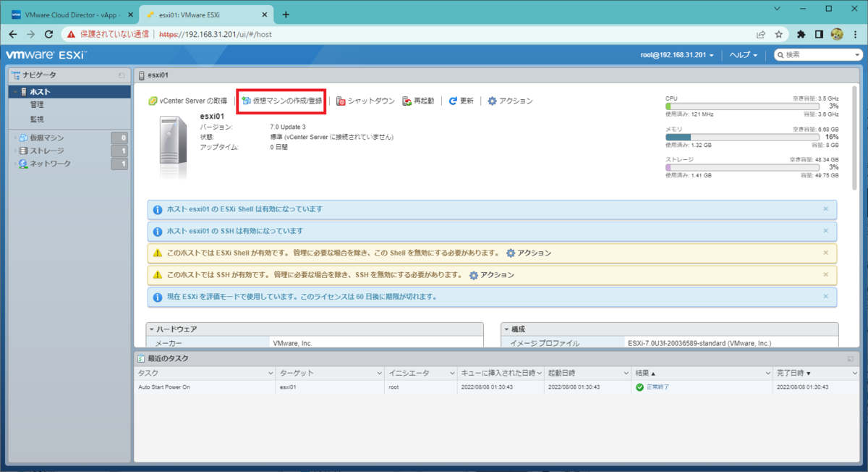Viewport: 868px width, 472px height.
Task: Click 保護されていない通信 security warning
Action: click(x=108, y=34)
